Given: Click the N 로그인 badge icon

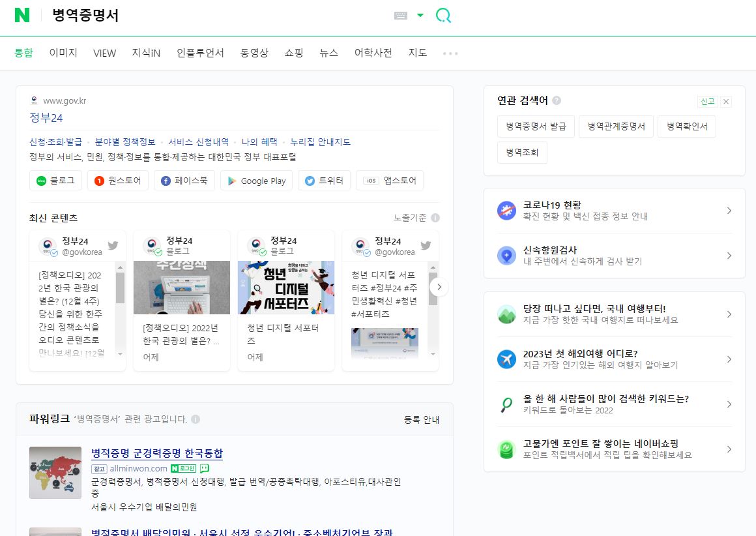Looking at the screenshot, I should (x=183, y=468).
